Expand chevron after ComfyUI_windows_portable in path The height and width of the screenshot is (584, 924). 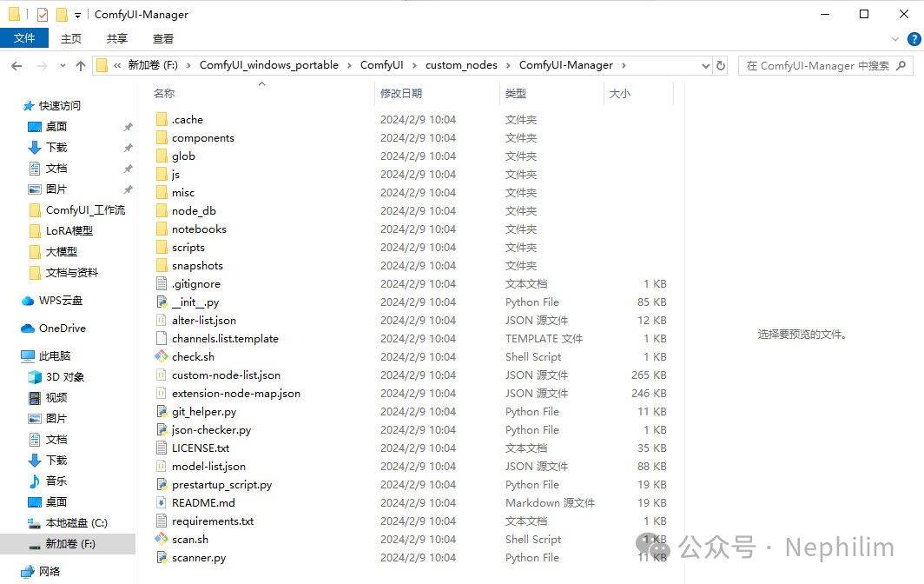tap(349, 65)
